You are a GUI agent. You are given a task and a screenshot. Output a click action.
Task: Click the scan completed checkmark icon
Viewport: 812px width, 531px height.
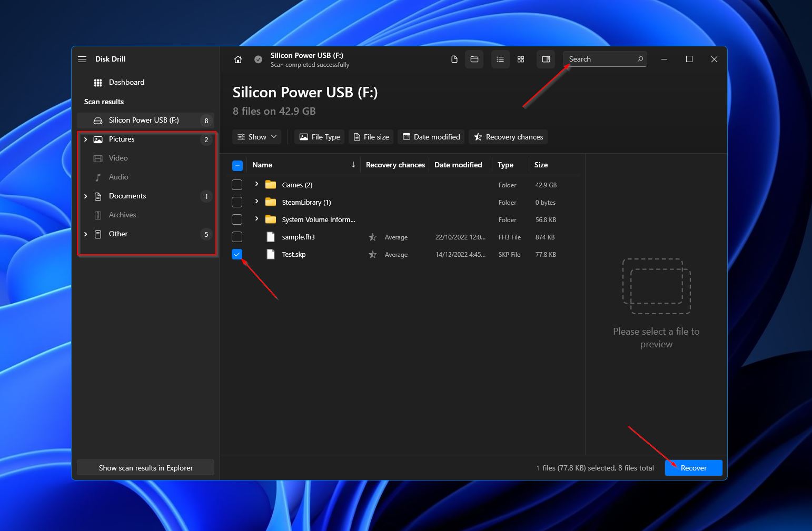coord(258,59)
